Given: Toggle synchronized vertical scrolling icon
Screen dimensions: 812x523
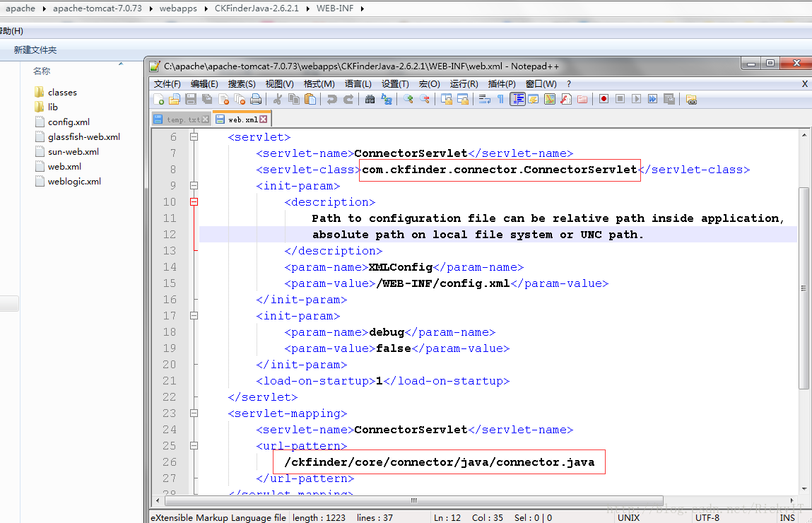Looking at the screenshot, I should (x=447, y=100).
